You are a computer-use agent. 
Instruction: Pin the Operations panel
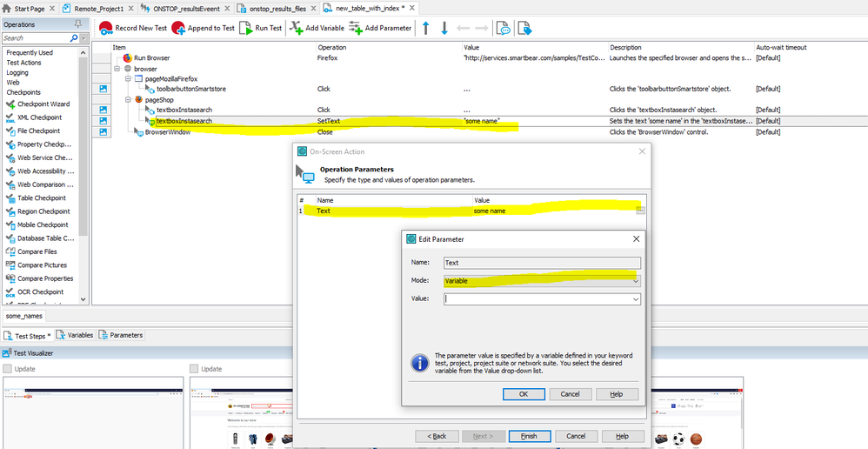[83, 24]
